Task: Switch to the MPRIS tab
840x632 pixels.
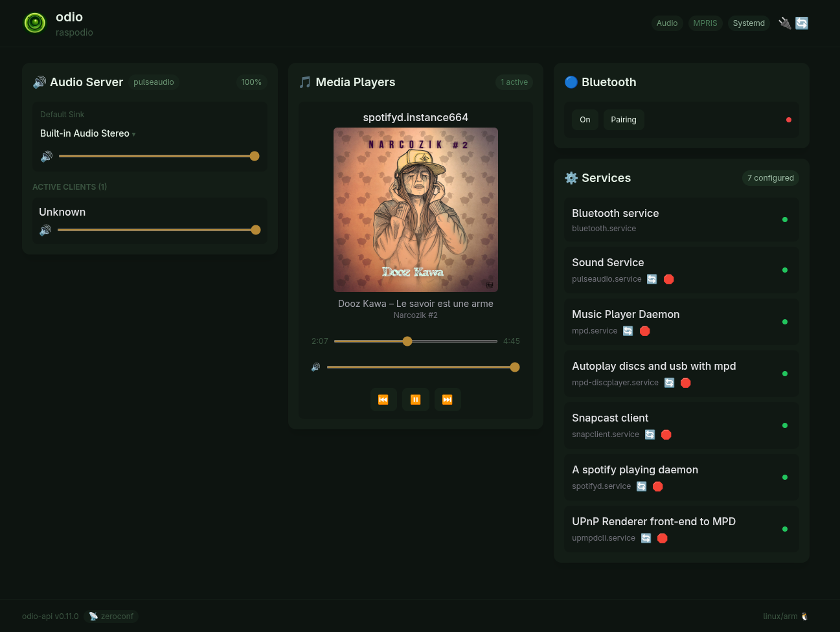Action: tap(705, 23)
